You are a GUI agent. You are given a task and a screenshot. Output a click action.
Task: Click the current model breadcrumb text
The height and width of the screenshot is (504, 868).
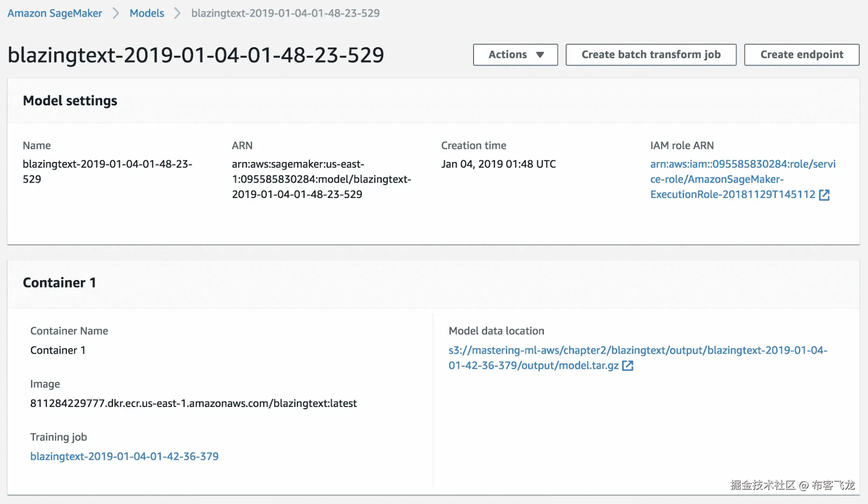coord(285,13)
